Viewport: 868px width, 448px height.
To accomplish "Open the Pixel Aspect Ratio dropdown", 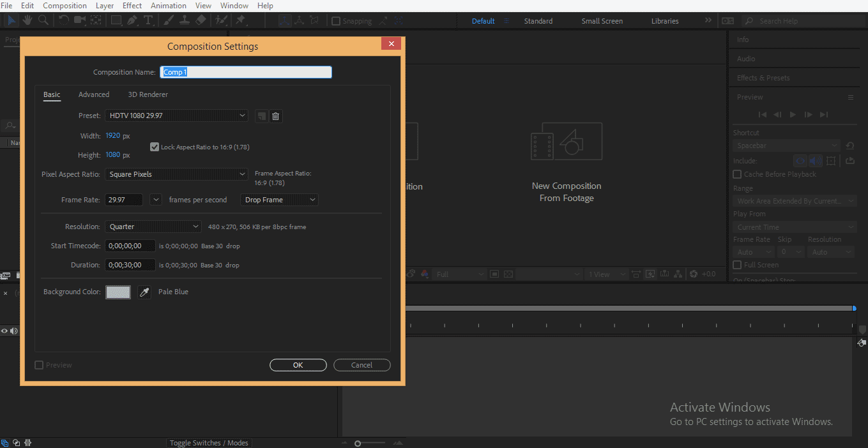I will pyautogui.click(x=176, y=174).
